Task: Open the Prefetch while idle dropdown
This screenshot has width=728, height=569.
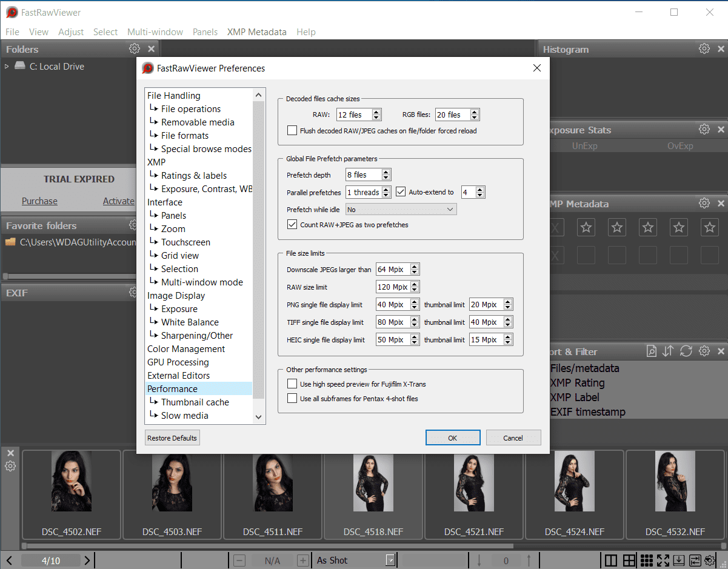Action: click(x=401, y=210)
